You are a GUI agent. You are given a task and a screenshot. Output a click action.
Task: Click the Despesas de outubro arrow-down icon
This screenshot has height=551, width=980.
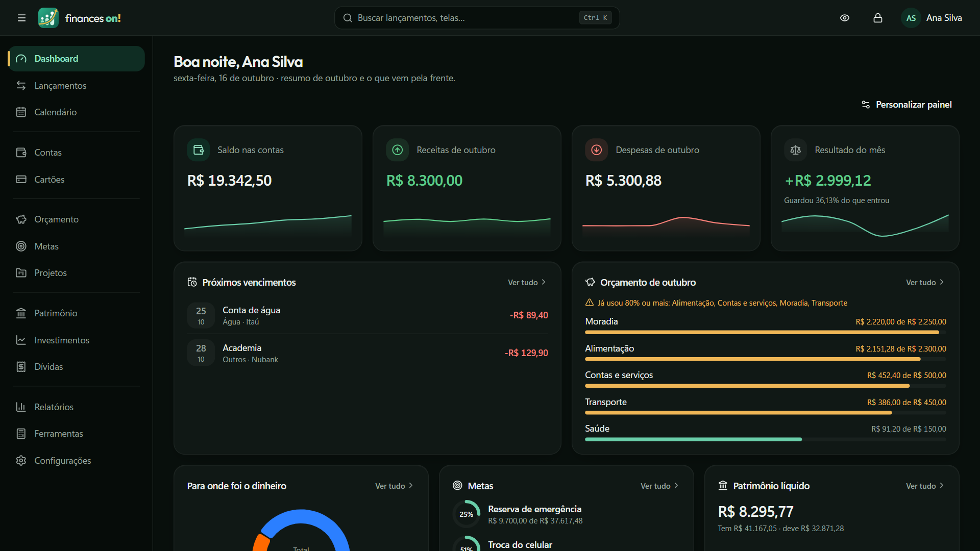point(597,150)
